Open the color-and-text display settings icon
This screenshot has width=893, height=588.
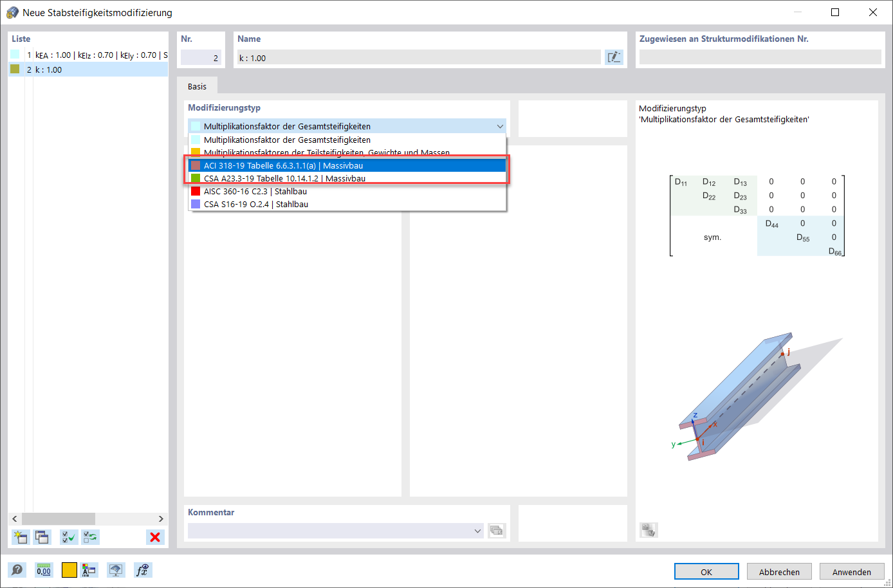point(90,570)
